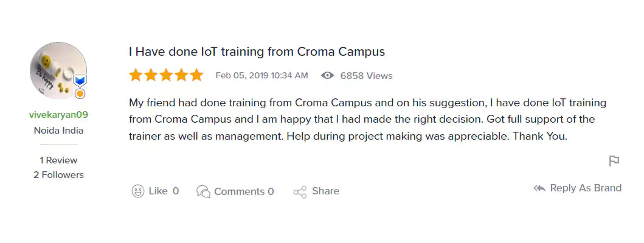
Task: Click the blue verified badge on avatar
Action: click(80, 81)
